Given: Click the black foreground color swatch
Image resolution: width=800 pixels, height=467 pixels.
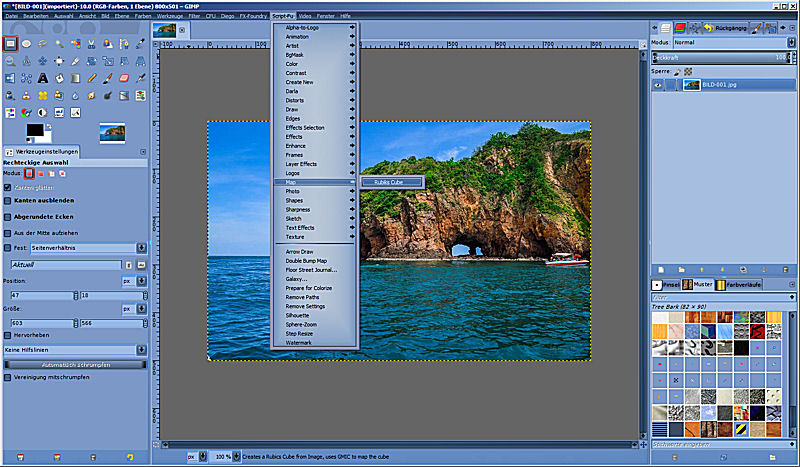Looking at the screenshot, I should click(35, 130).
